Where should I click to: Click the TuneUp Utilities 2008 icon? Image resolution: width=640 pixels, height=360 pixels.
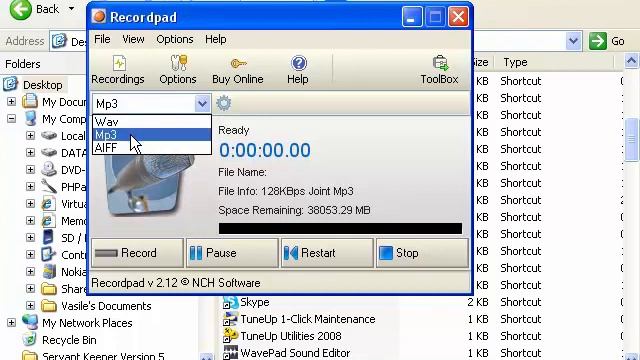point(230,336)
